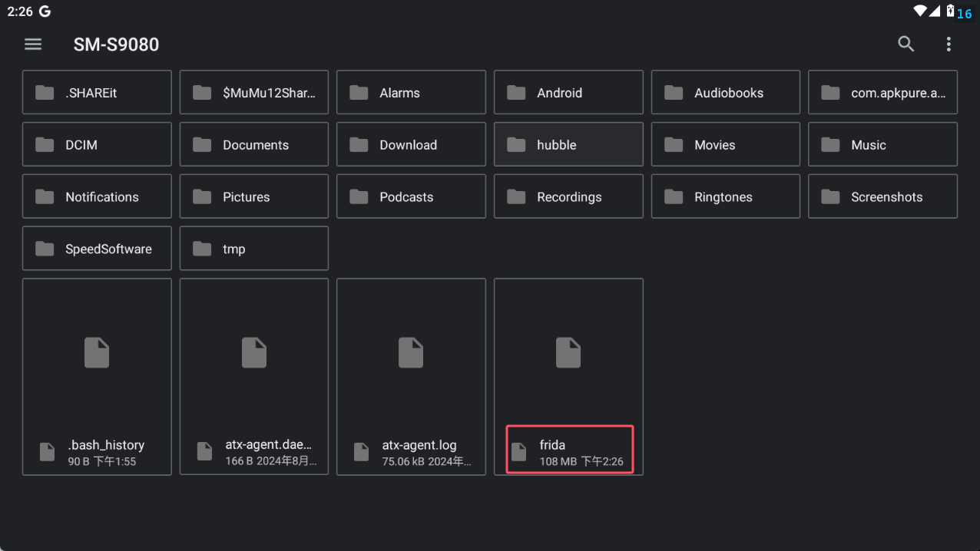Tap the Wi-Fi status bar icon

click(920, 11)
